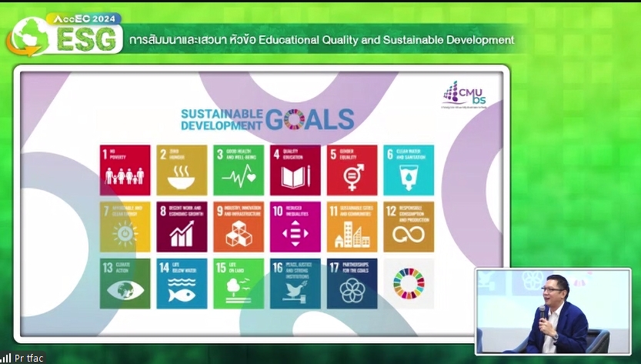Select the Life on Land tile
This screenshot has width=641, height=364.
238,283
